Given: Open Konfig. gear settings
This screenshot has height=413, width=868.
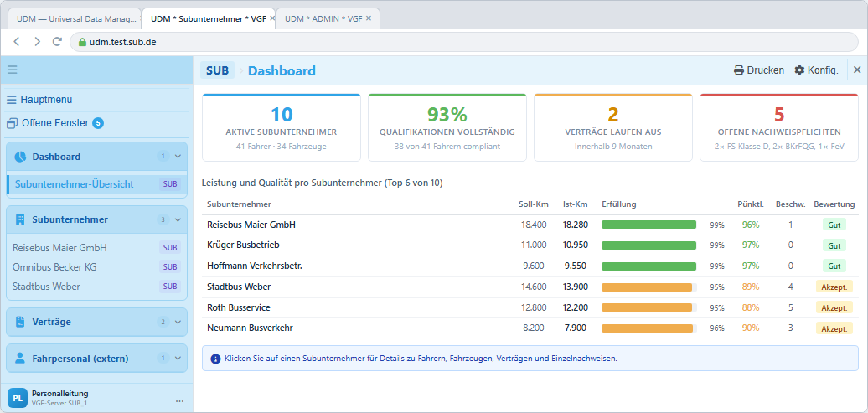Looking at the screenshot, I should (x=817, y=70).
